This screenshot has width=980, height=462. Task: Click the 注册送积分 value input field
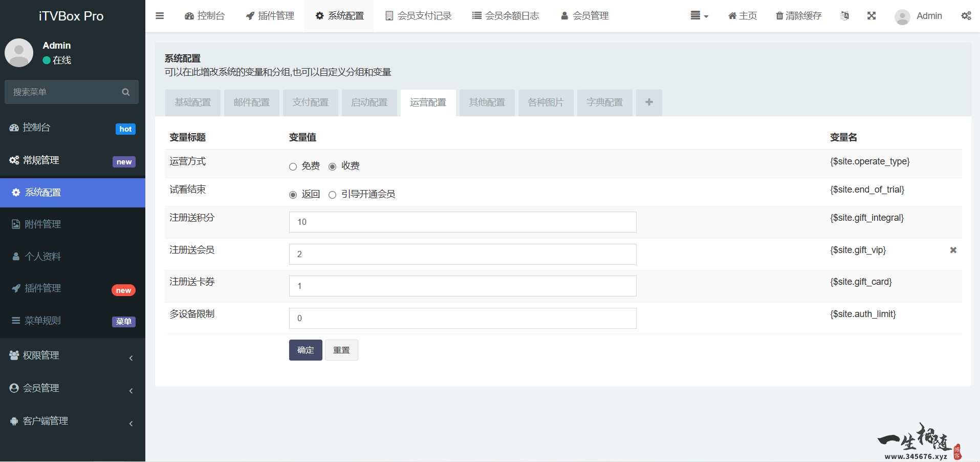click(x=462, y=222)
